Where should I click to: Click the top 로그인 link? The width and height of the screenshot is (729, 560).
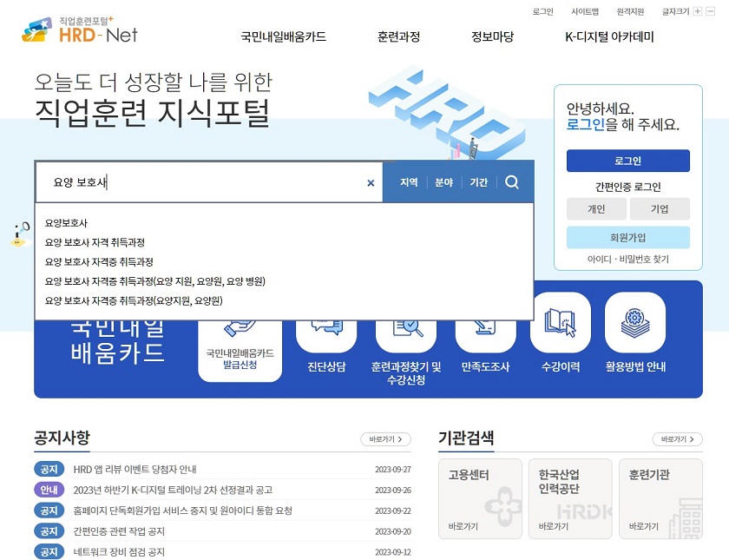[542, 11]
